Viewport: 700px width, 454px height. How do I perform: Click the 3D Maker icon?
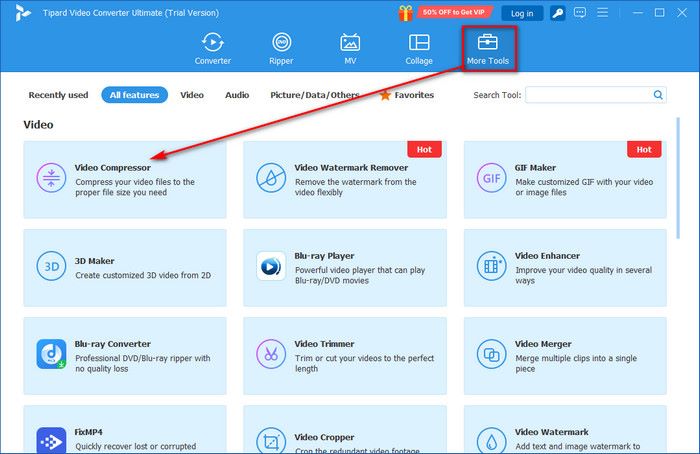point(51,266)
